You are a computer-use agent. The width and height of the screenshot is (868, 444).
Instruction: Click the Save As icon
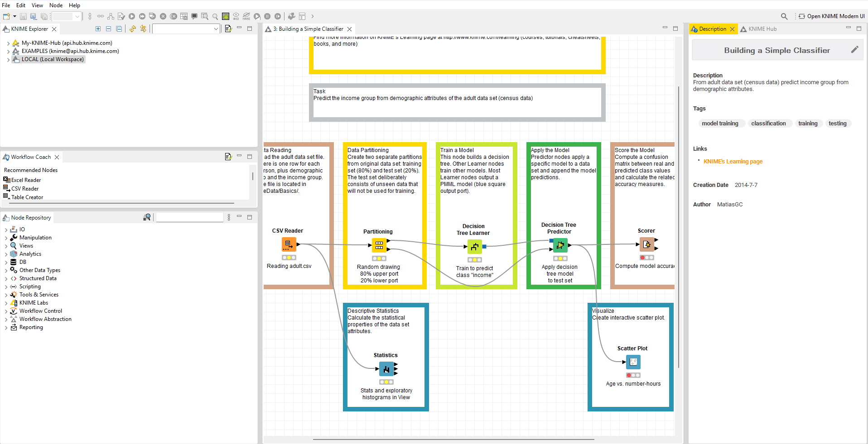pyautogui.click(x=34, y=16)
